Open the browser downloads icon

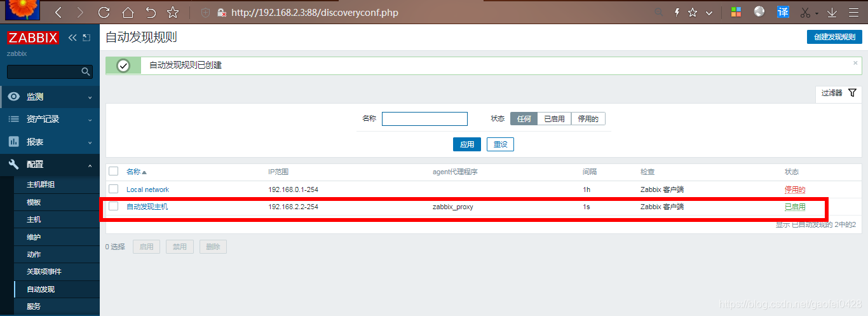click(x=832, y=12)
